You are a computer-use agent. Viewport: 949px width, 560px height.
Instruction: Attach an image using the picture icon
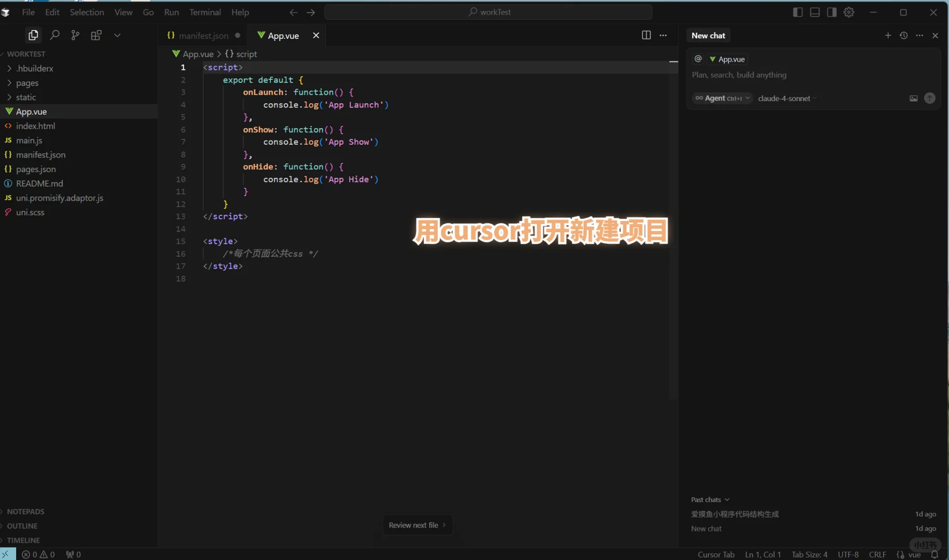[x=913, y=99]
